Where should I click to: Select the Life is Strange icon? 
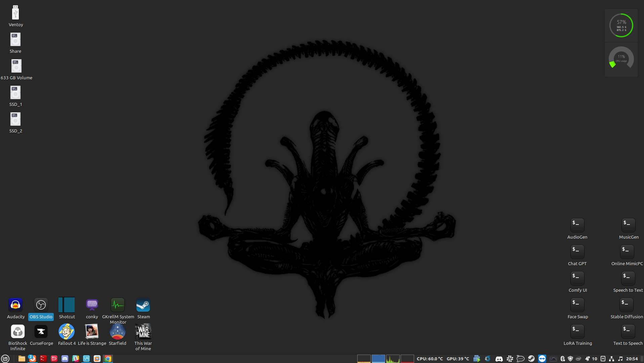click(x=92, y=335)
